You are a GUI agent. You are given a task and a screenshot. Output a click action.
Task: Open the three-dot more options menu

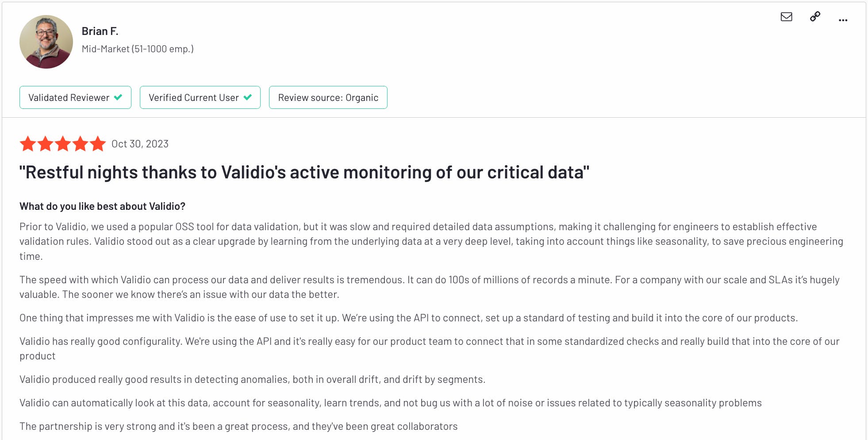click(843, 20)
